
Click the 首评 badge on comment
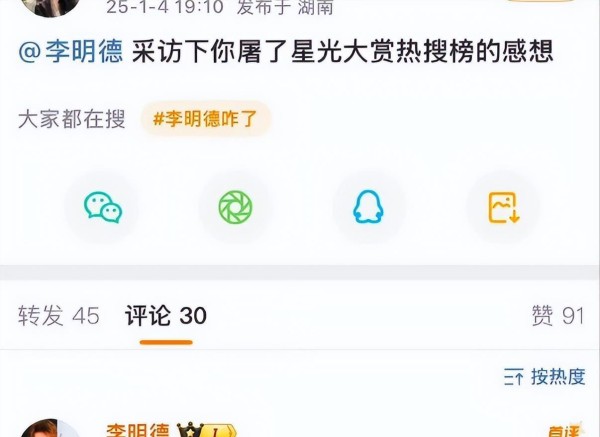(x=566, y=431)
